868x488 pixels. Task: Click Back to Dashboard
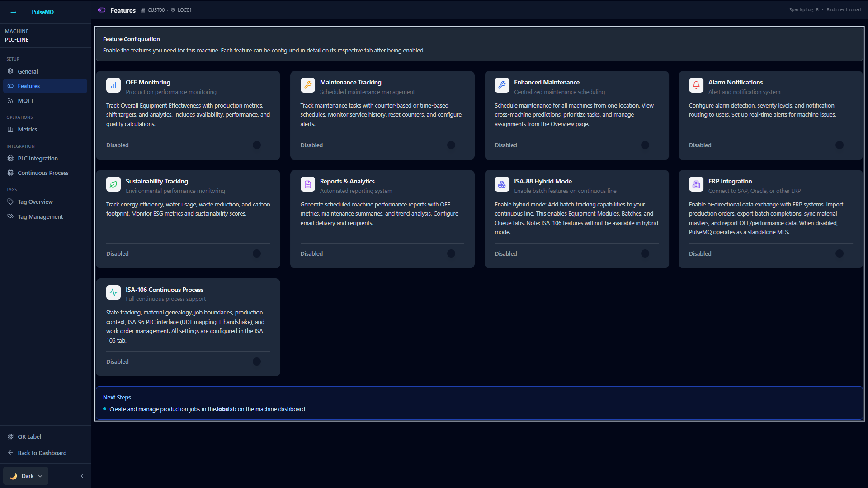coord(42,453)
